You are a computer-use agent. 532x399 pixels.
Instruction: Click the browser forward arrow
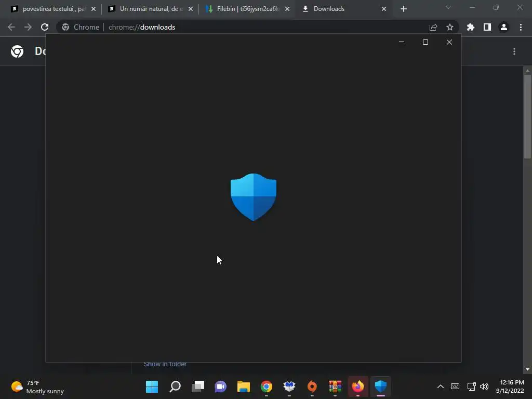[28, 27]
